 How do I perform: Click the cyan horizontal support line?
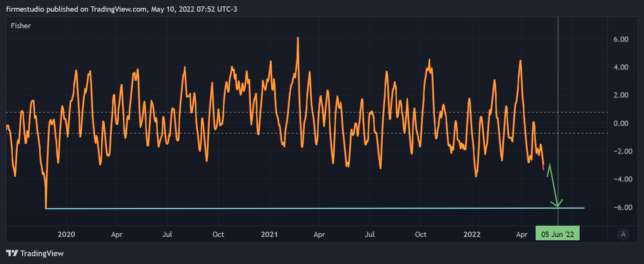coord(315,208)
